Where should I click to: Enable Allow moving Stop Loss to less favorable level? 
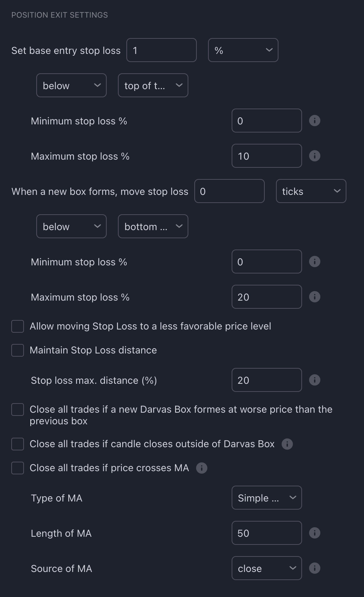pyautogui.click(x=17, y=326)
